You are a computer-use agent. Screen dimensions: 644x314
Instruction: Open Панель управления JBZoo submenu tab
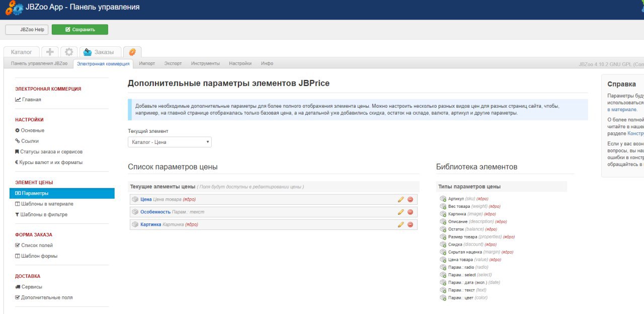pos(39,63)
